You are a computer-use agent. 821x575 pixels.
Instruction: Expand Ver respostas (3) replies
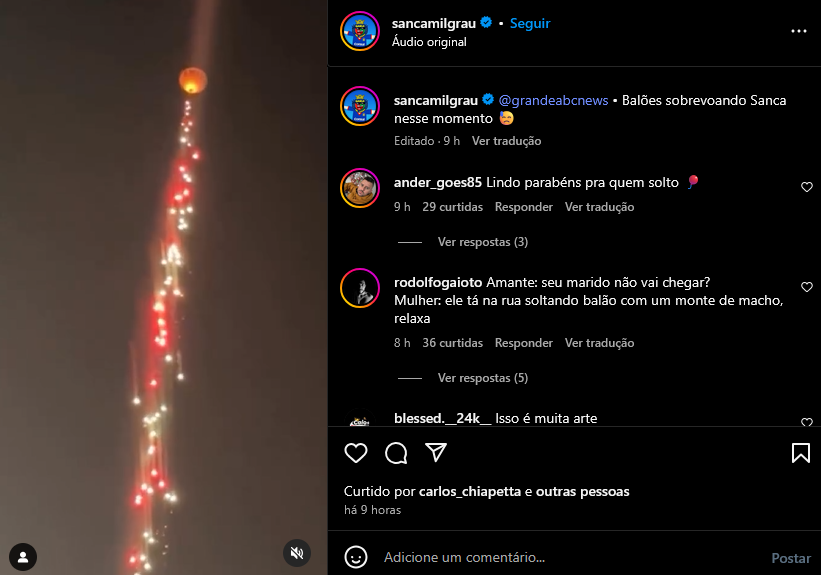(x=483, y=242)
